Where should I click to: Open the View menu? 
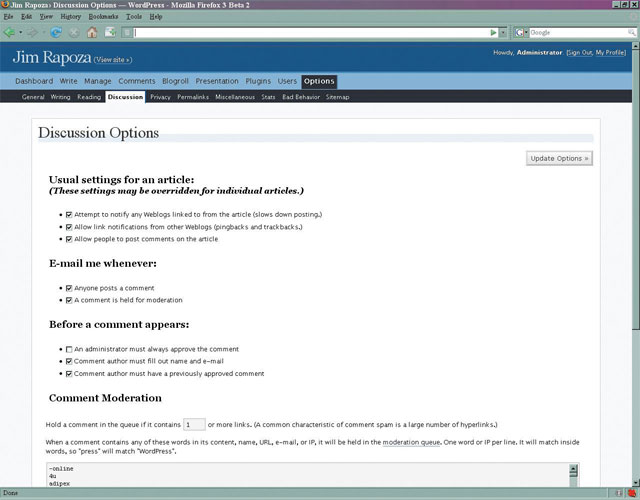[x=46, y=17]
